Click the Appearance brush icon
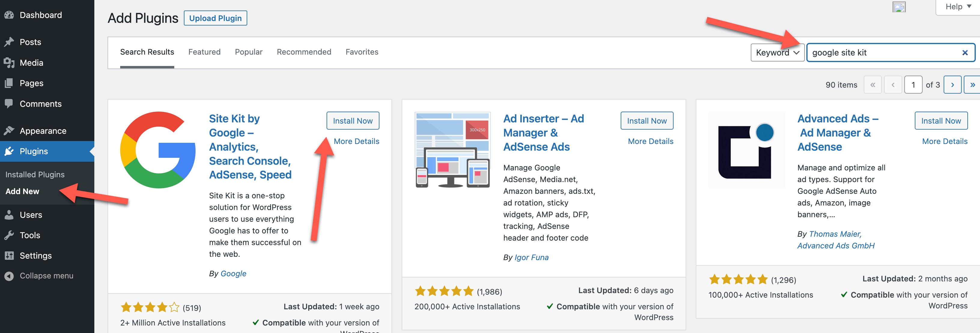 point(9,130)
